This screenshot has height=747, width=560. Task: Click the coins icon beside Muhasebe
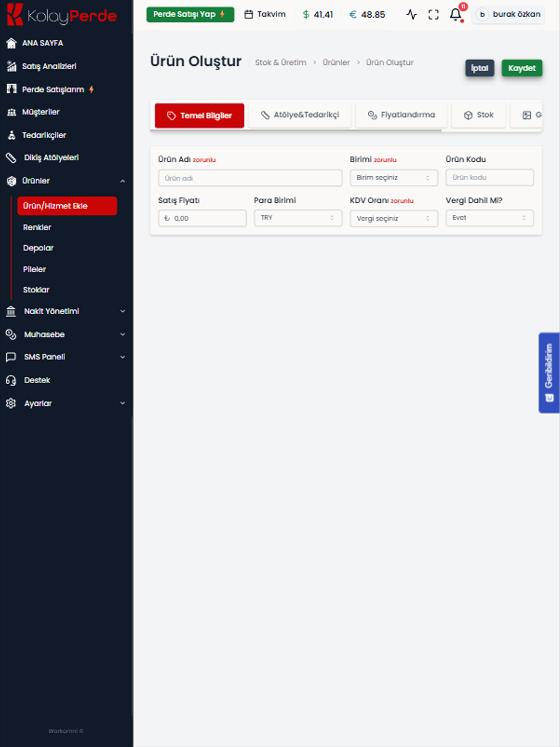[11, 335]
